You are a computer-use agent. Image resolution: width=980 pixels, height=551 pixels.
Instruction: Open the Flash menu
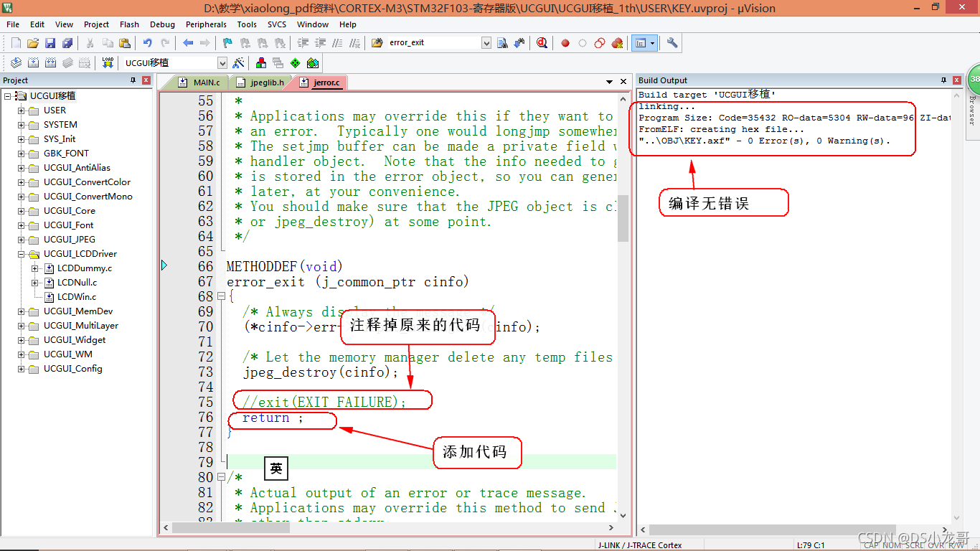(129, 24)
